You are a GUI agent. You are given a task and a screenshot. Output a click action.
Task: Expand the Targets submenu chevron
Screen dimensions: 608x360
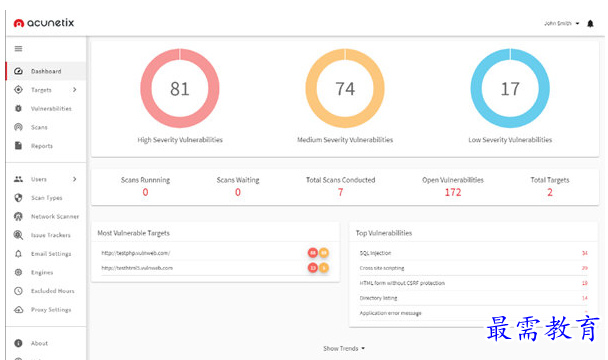[x=74, y=90]
